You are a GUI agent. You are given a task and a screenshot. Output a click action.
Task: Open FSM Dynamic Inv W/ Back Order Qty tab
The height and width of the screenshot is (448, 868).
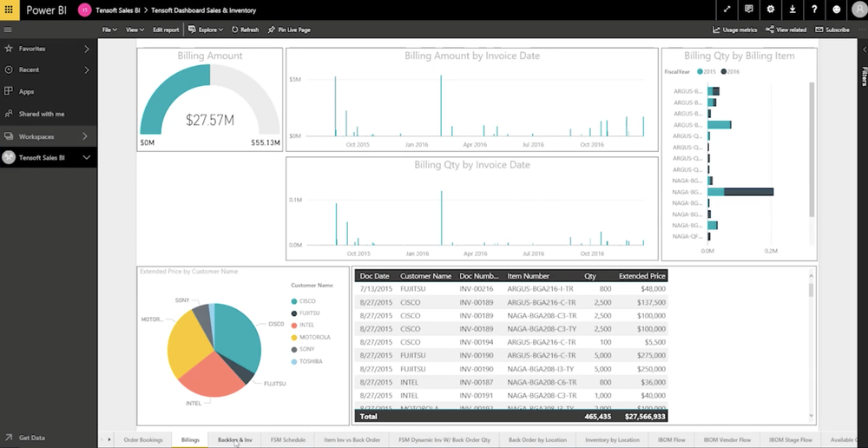(444, 439)
